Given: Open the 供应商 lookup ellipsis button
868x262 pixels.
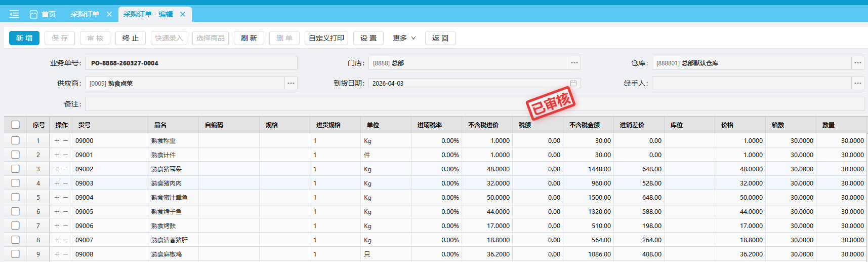Looking at the screenshot, I should pyautogui.click(x=291, y=83).
